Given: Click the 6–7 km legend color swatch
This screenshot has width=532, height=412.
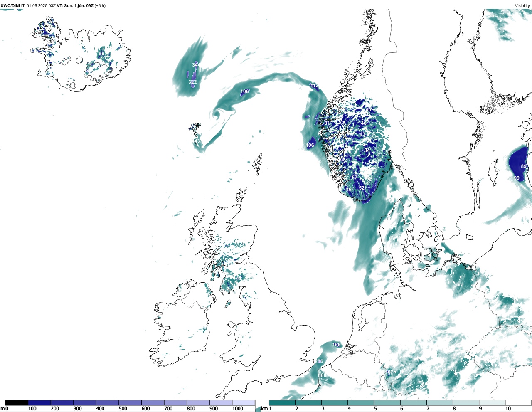Looking at the screenshot, I should [413, 403].
